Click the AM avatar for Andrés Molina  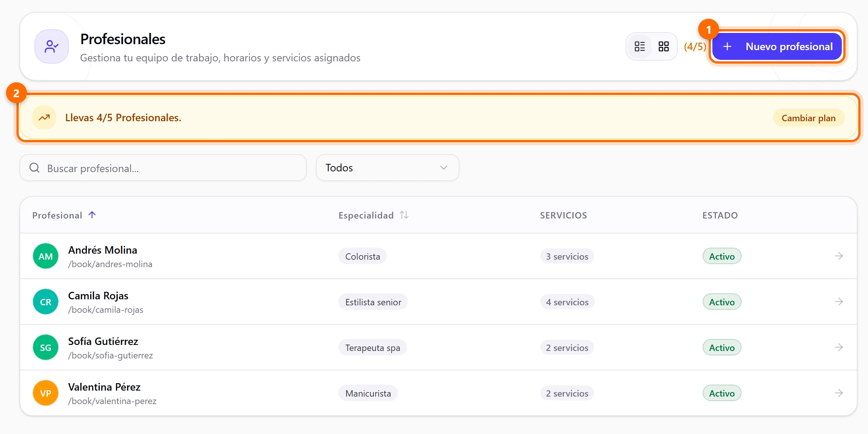[x=46, y=256]
